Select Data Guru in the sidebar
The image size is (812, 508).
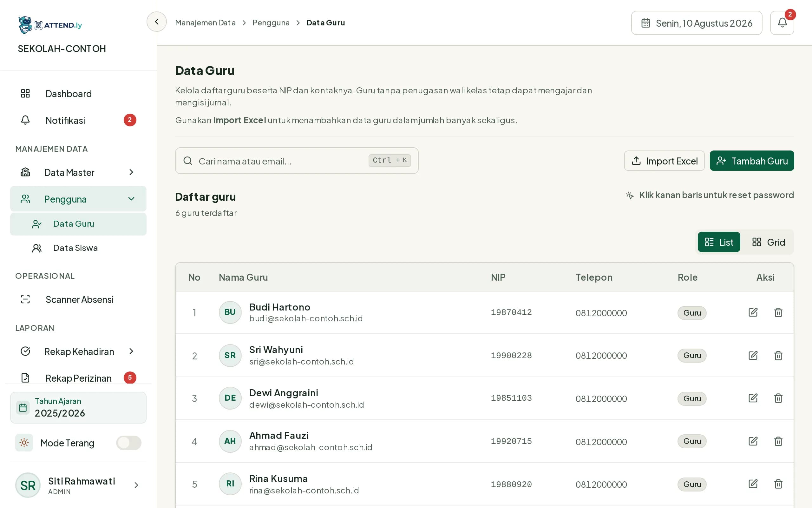pyautogui.click(x=78, y=224)
